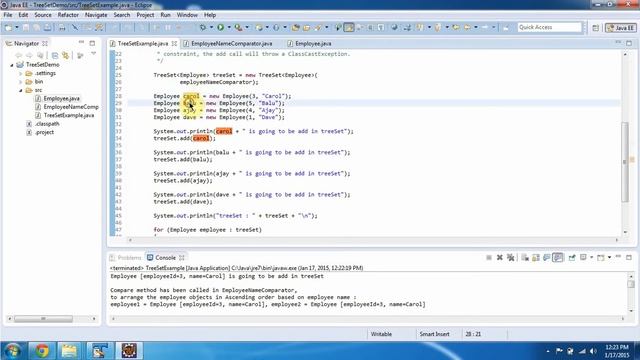The image size is (640, 360).
Task: Select Employee.java in Navigator tree
Action: click(x=61, y=98)
